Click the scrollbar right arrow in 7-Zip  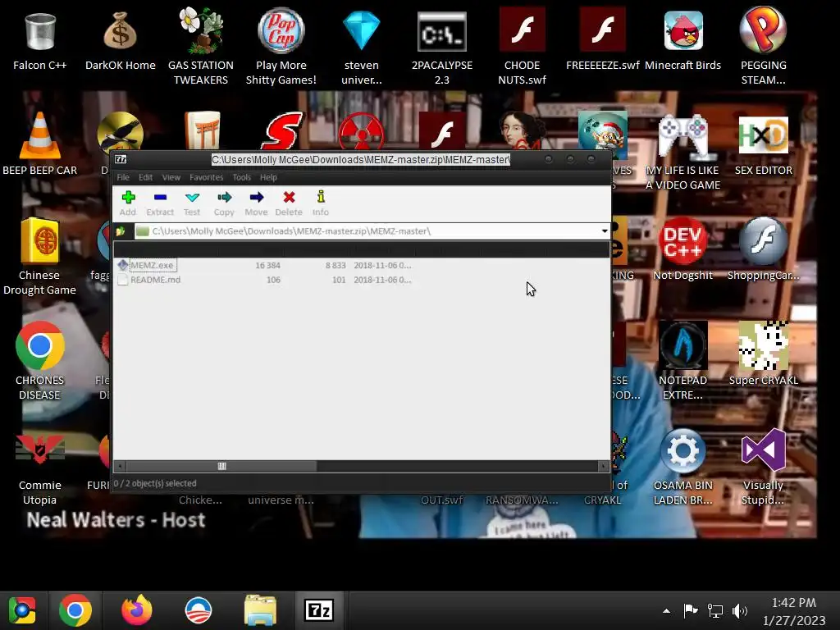pos(604,466)
